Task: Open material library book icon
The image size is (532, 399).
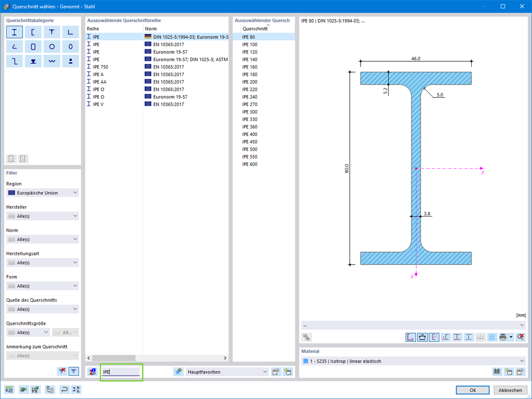Action: (x=497, y=372)
